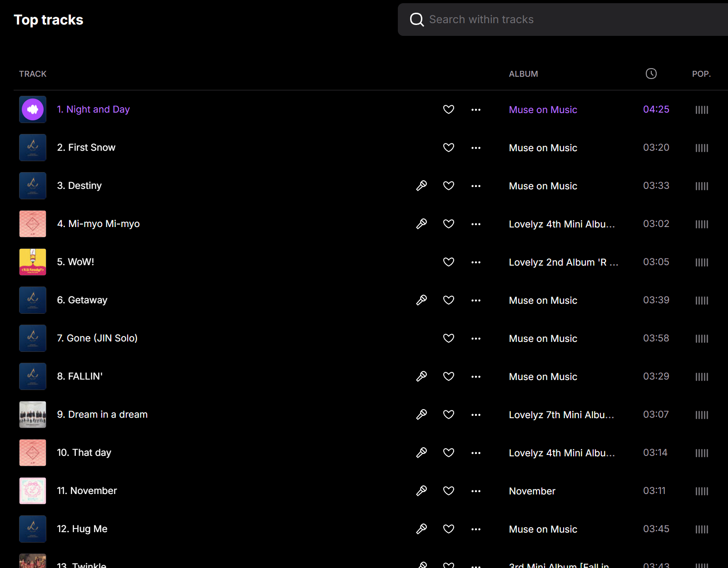Open the November album link
The height and width of the screenshot is (568, 728).
pyautogui.click(x=532, y=491)
